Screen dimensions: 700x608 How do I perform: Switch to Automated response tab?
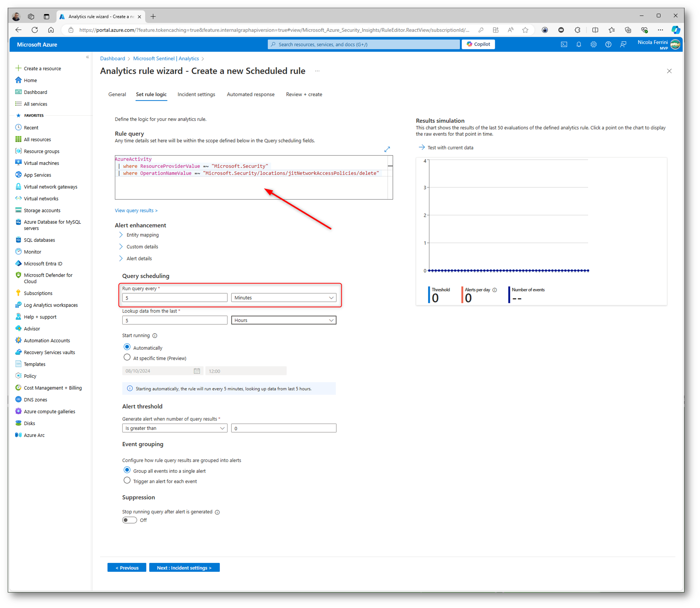[251, 95]
